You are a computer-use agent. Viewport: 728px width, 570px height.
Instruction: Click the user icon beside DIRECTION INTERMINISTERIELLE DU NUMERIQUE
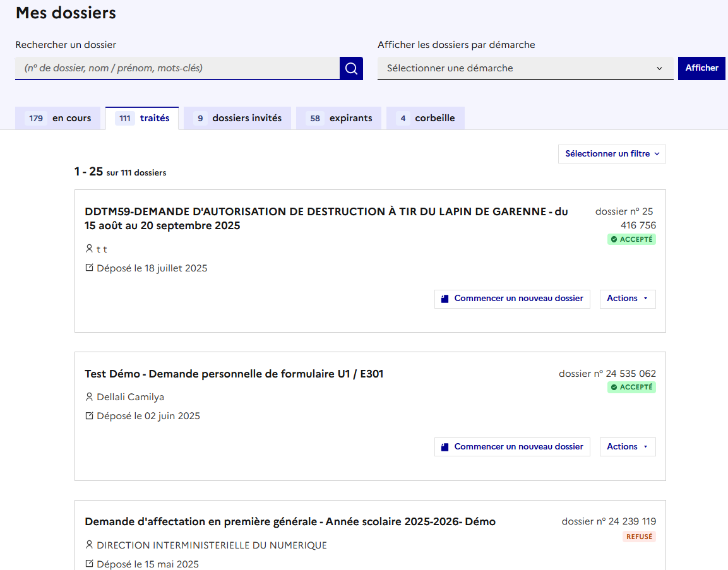click(89, 545)
